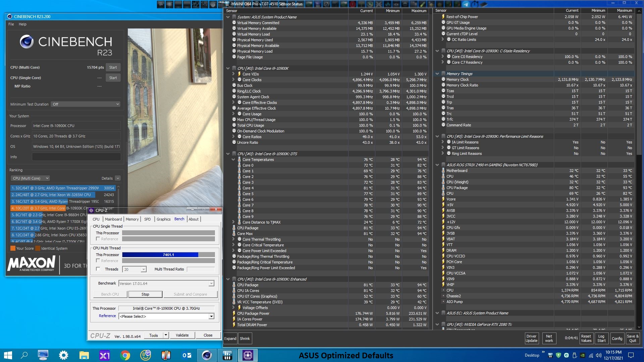Screen dimensions: 644x362
Task: Open the Help menu in Cinebench
Action: (22, 24)
